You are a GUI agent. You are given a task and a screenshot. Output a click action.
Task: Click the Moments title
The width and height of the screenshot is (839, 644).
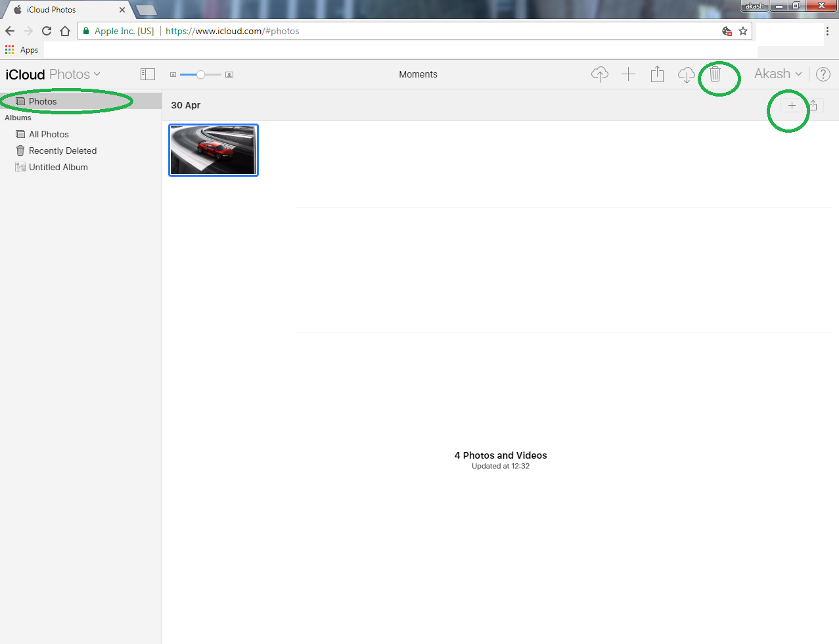tap(418, 74)
